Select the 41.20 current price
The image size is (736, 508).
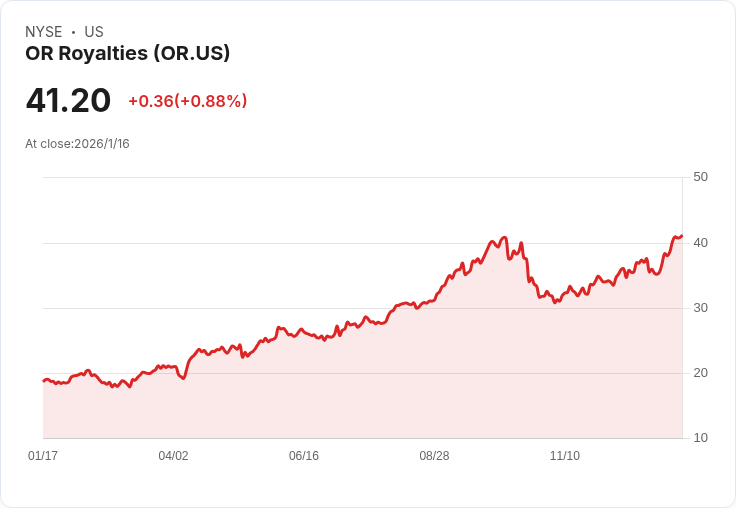[68, 100]
